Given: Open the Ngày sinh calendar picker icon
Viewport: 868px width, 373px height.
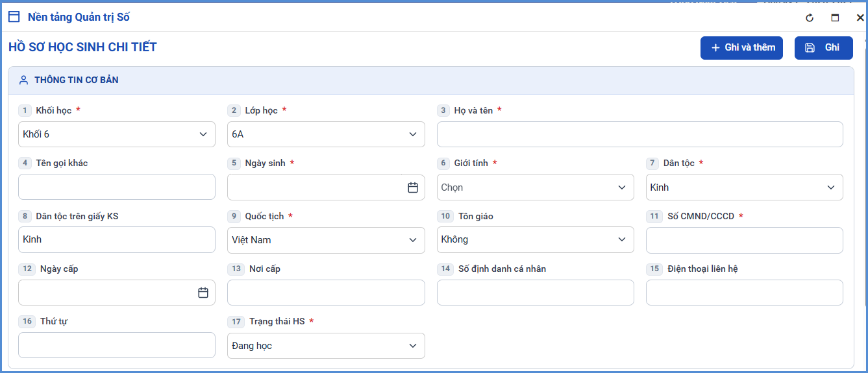Looking at the screenshot, I should click(x=413, y=187).
